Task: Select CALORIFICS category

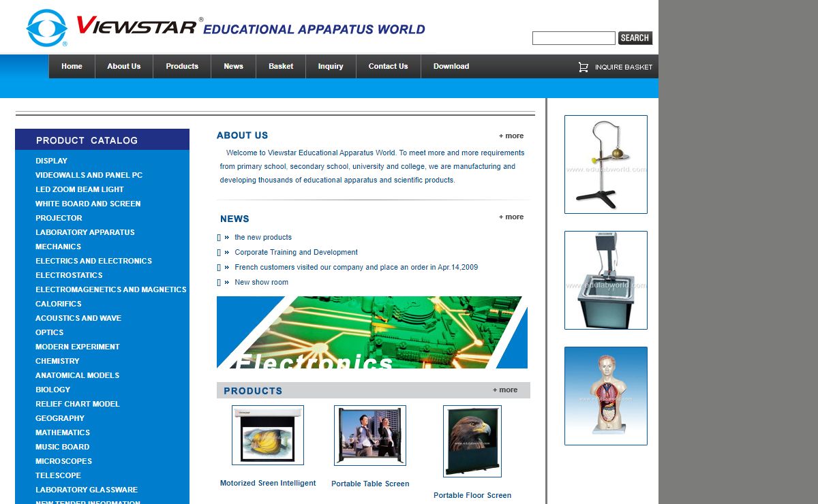Action: coord(59,304)
